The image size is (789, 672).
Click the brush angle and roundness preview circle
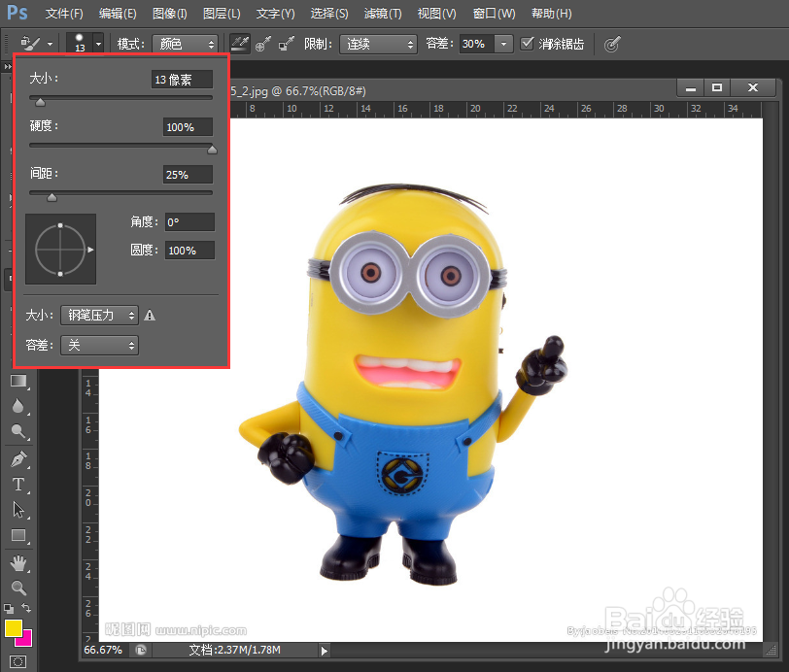tap(60, 250)
